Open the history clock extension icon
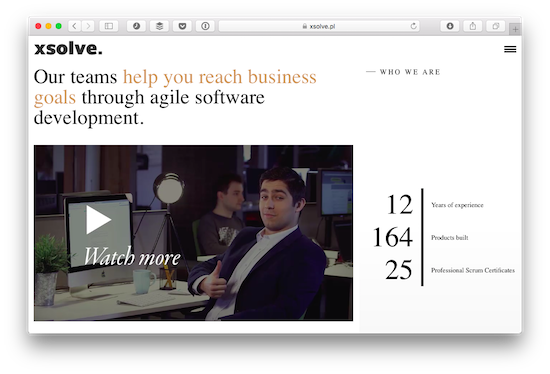Viewport: 550px width, 374px height. click(136, 26)
